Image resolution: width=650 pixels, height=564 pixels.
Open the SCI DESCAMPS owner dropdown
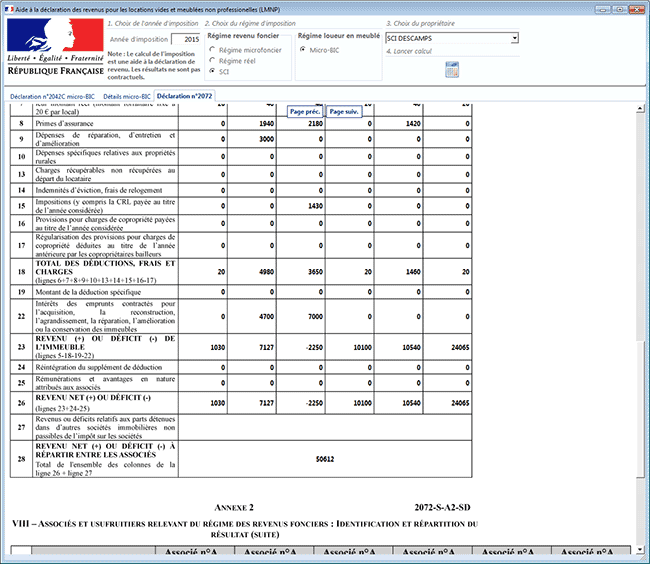pyautogui.click(x=451, y=38)
